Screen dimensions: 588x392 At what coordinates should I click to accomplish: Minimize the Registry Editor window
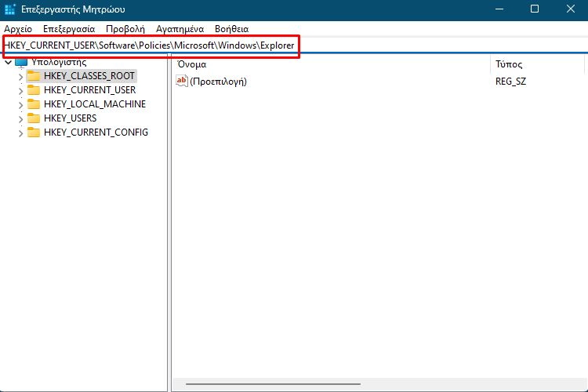tap(499, 9)
